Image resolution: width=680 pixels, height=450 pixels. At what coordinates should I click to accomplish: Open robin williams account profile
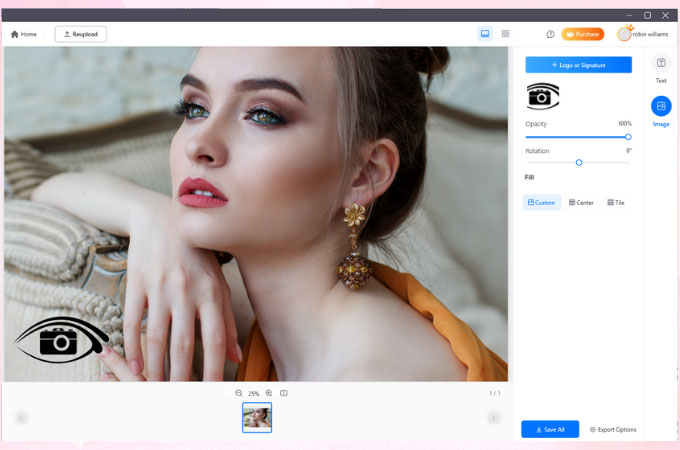point(645,33)
